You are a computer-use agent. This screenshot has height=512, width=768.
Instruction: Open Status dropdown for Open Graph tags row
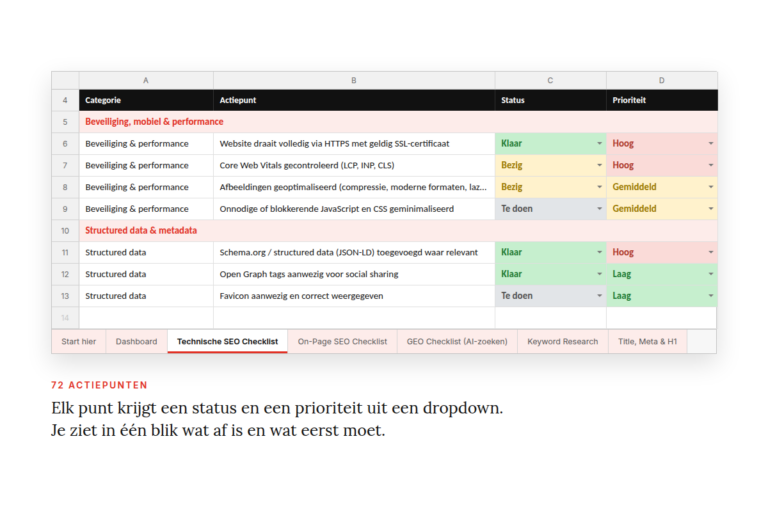(x=599, y=274)
